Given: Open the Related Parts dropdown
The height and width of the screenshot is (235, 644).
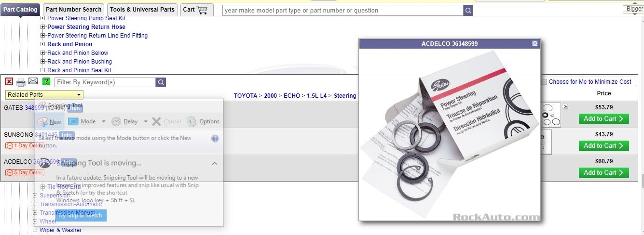Looking at the screenshot, I should tap(44, 95).
